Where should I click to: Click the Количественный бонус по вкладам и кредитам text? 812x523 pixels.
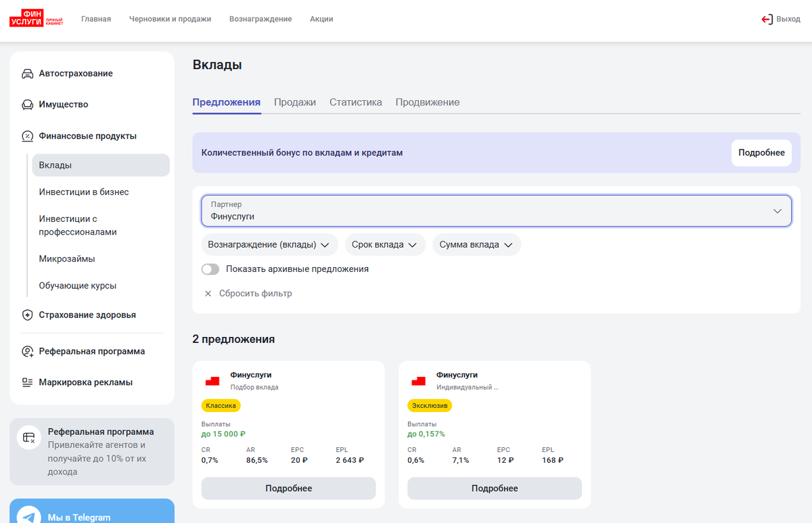click(x=302, y=153)
